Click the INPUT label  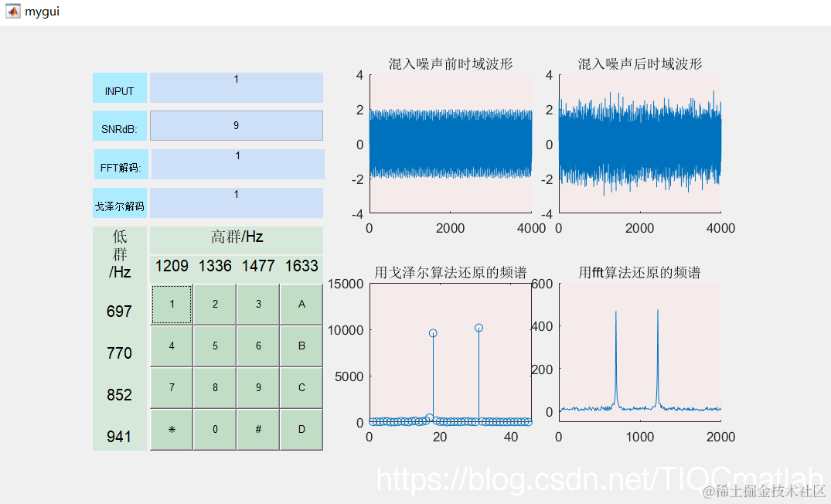pos(120,87)
